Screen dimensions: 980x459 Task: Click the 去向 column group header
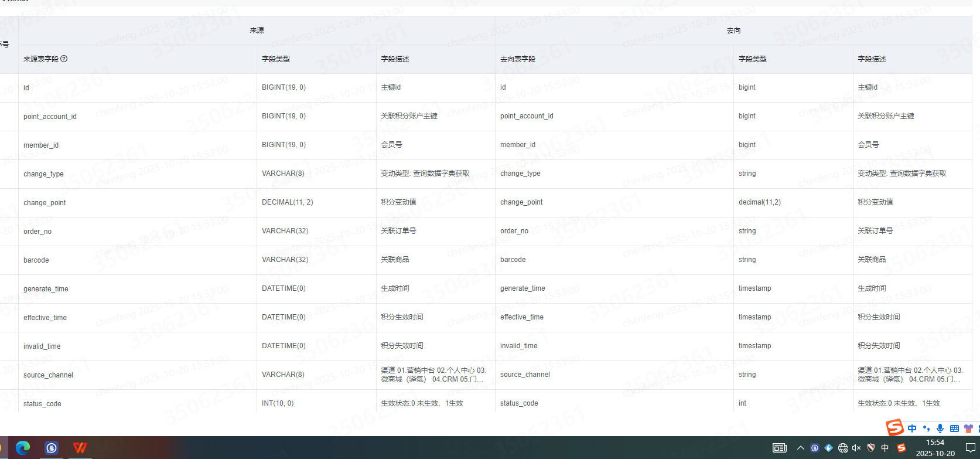click(733, 30)
